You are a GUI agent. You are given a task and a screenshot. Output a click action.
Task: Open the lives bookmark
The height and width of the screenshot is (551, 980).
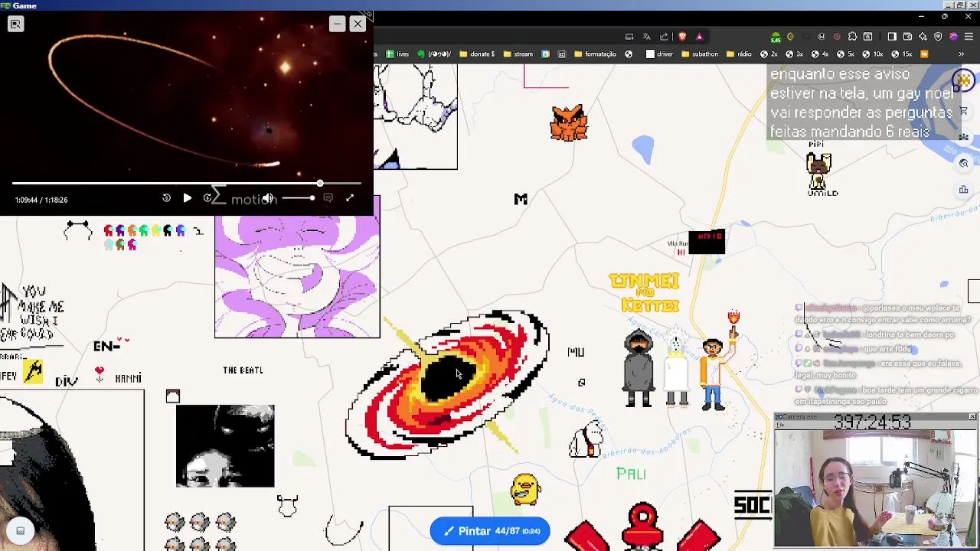397,54
